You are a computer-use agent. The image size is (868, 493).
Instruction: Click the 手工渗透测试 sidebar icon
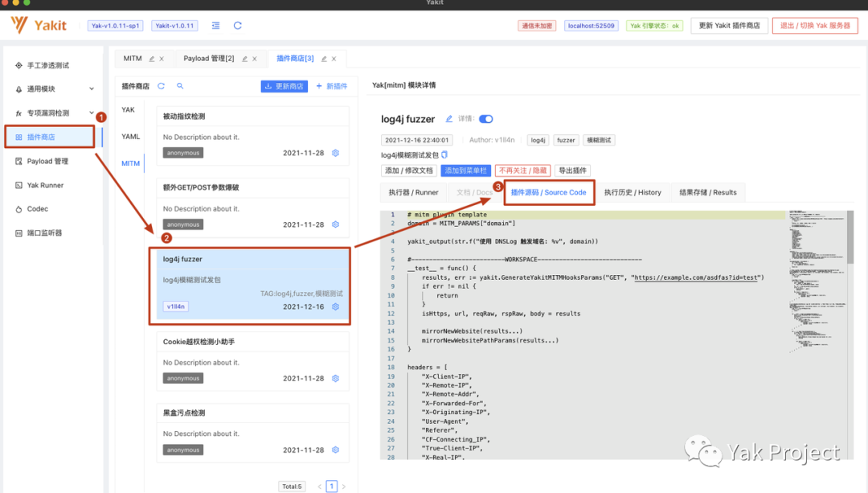point(18,65)
